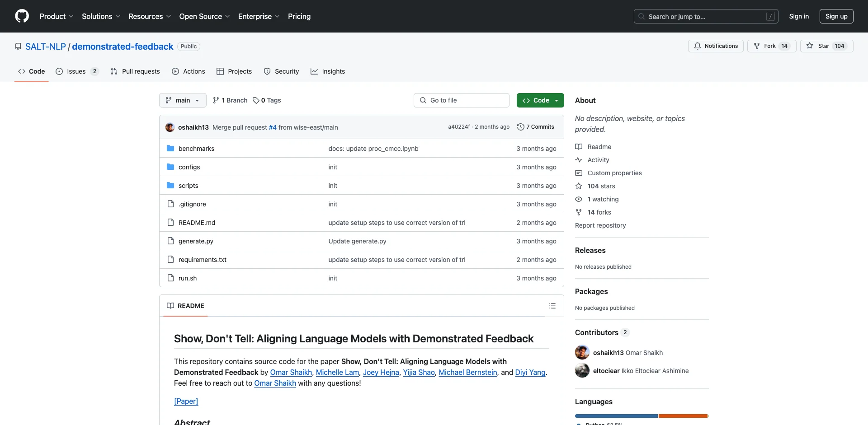Click the Diyi Yang author link
Screen dimensions: 868x425
click(x=530, y=372)
